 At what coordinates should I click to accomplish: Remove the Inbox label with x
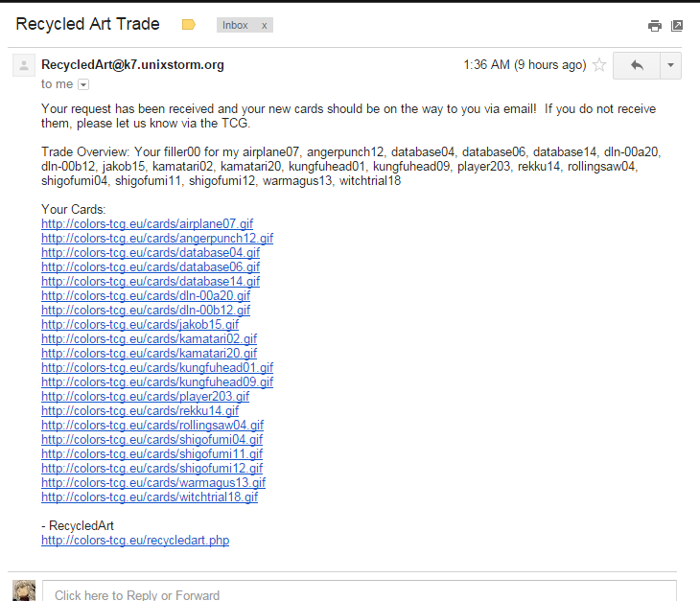[x=265, y=26]
